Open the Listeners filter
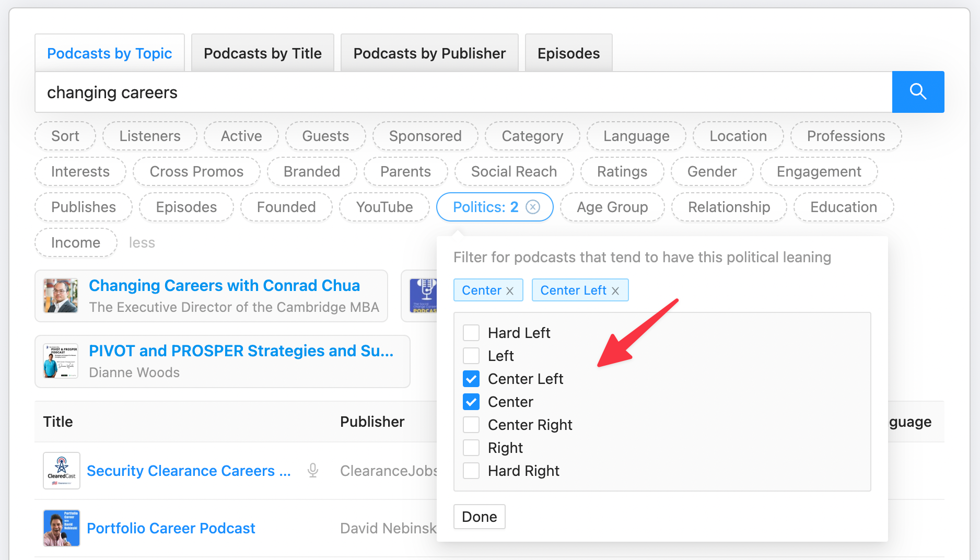This screenshot has height=560, width=980. (x=150, y=136)
